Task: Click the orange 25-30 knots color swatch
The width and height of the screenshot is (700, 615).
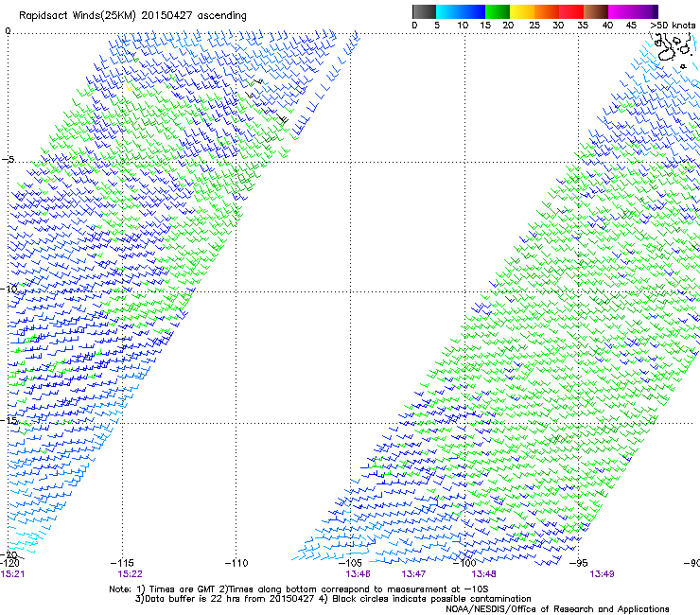Action: click(547, 11)
